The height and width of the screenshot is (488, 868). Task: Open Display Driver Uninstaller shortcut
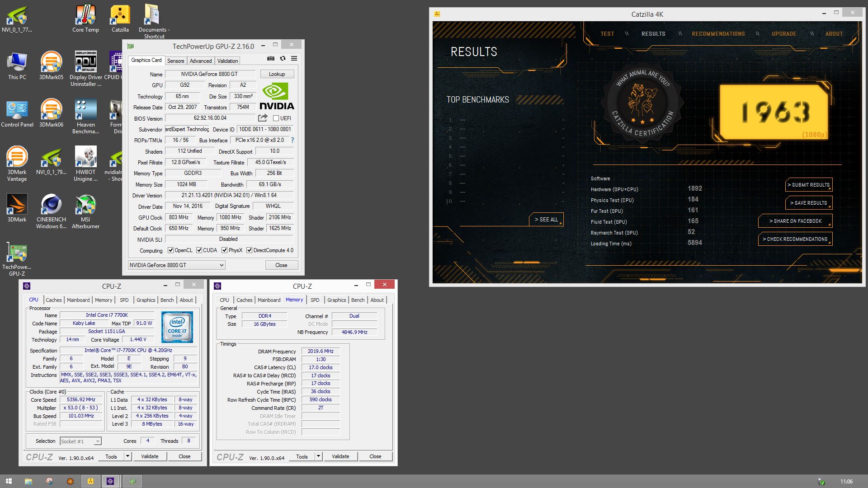click(x=85, y=69)
